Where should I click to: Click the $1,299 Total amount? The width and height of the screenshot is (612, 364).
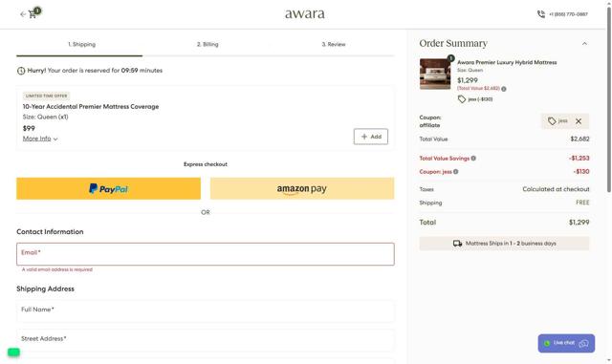(579, 223)
